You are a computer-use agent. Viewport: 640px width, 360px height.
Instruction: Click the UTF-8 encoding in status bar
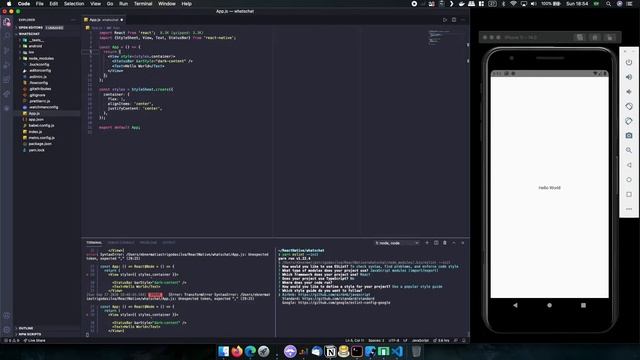click(x=393, y=340)
